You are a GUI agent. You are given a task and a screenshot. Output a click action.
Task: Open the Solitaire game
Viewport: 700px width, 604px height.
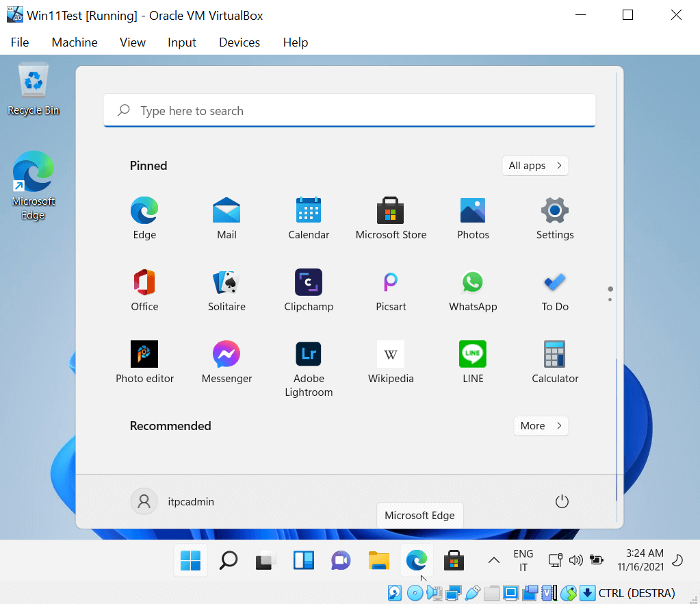point(226,290)
